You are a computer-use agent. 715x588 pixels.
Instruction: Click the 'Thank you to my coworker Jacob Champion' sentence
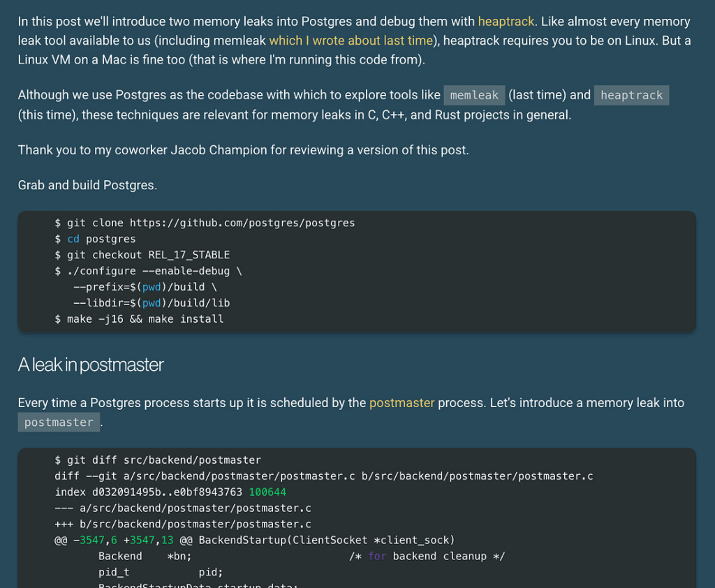(243, 150)
